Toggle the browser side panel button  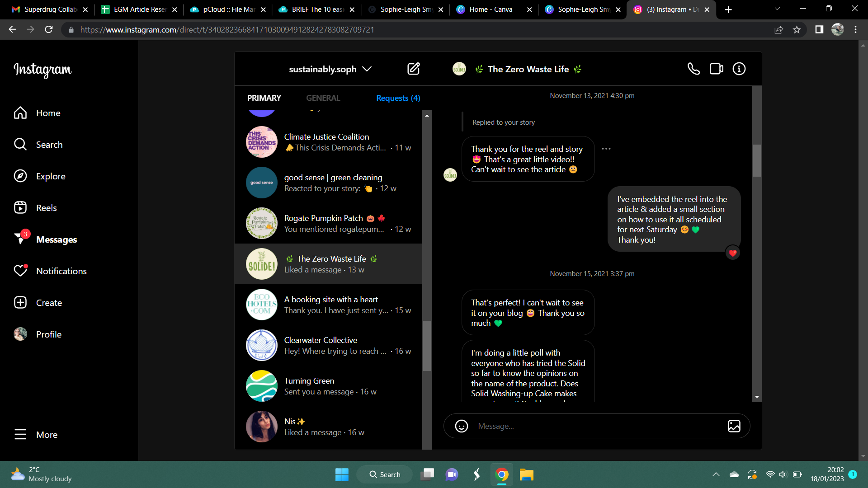tap(819, 30)
